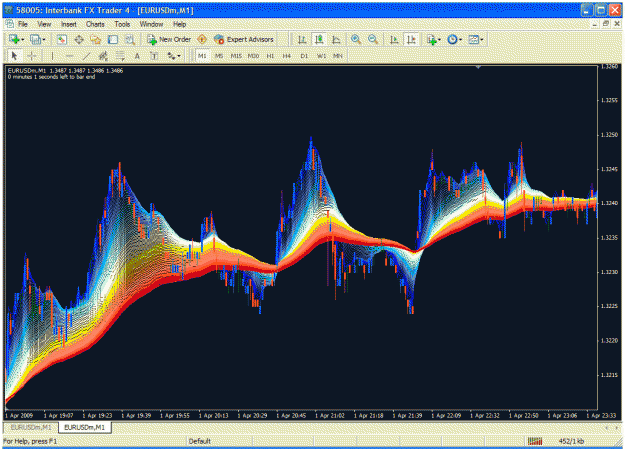Click the chart shift triangle marker on top edge
The width and height of the screenshot is (625, 449).
(478, 67)
